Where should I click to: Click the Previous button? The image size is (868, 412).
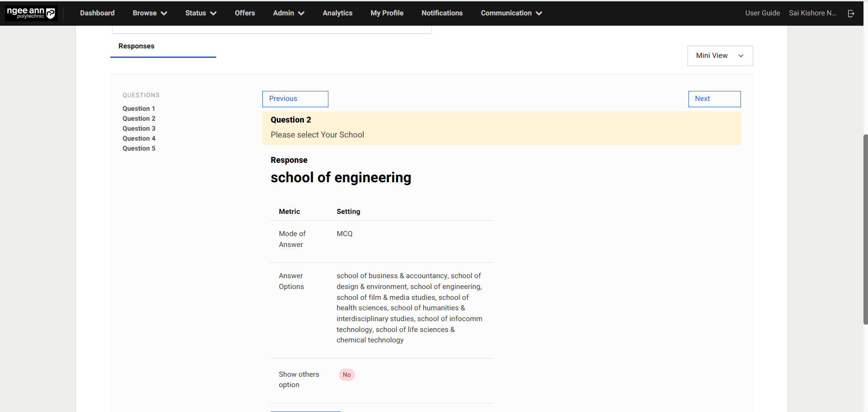tap(295, 99)
